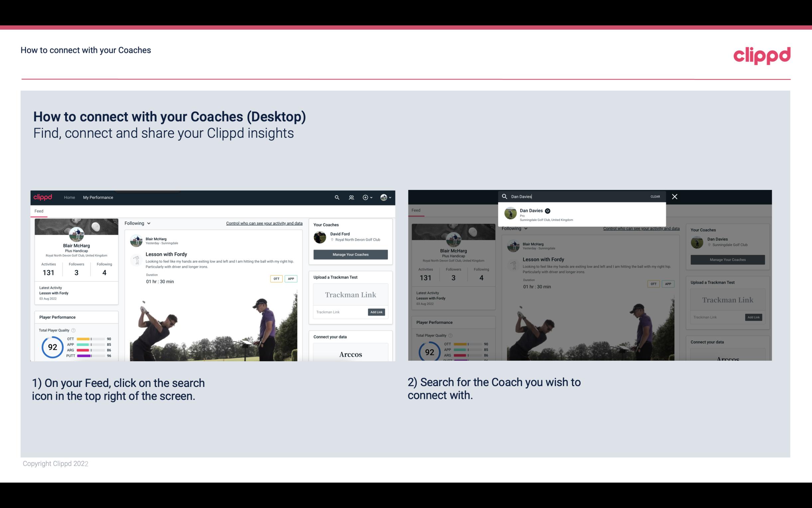Screen dimensions: 812x508
Task: Click the David Ford coach profile icon
Action: click(320, 237)
